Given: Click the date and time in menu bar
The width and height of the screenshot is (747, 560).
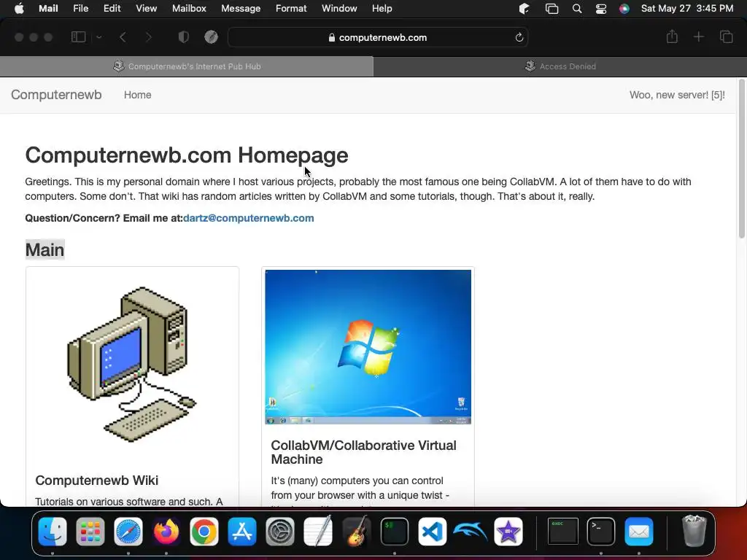Looking at the screenshot, I should click(687, 9).
